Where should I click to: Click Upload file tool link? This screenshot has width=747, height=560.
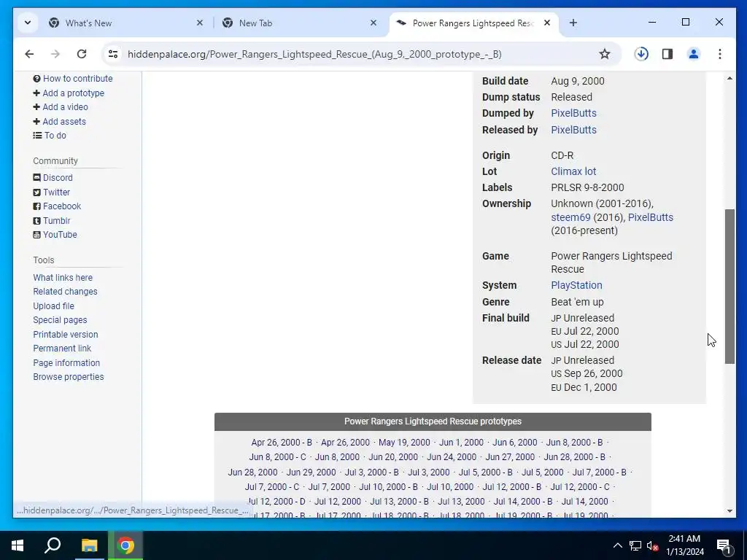(x=54, y=306)
